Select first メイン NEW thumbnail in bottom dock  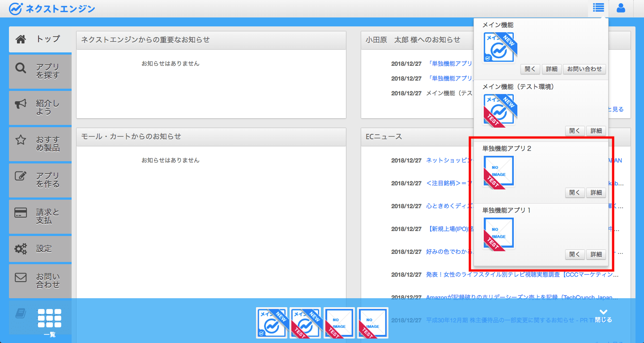tap(272, 323)
